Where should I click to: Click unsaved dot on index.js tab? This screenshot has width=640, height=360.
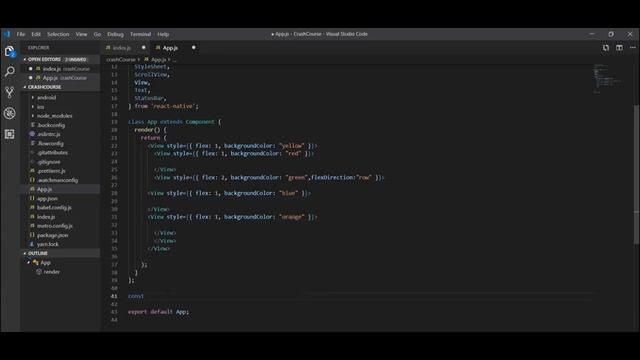coord(144,48)
